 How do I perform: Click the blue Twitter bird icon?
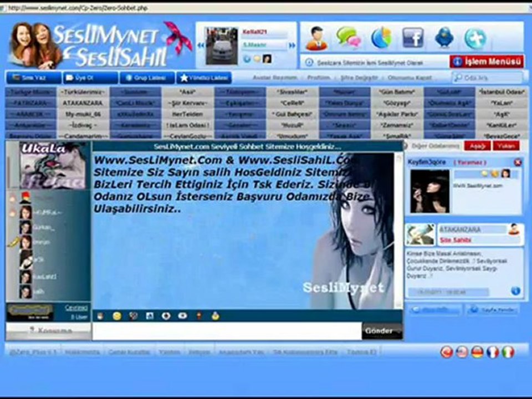coord(444,37)
